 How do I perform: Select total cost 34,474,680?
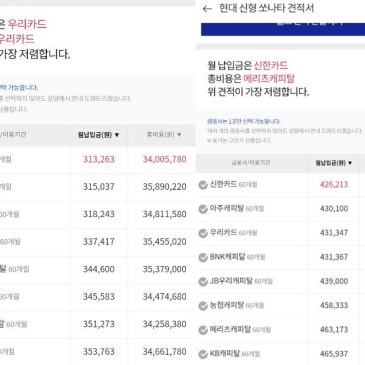point(164,297)
